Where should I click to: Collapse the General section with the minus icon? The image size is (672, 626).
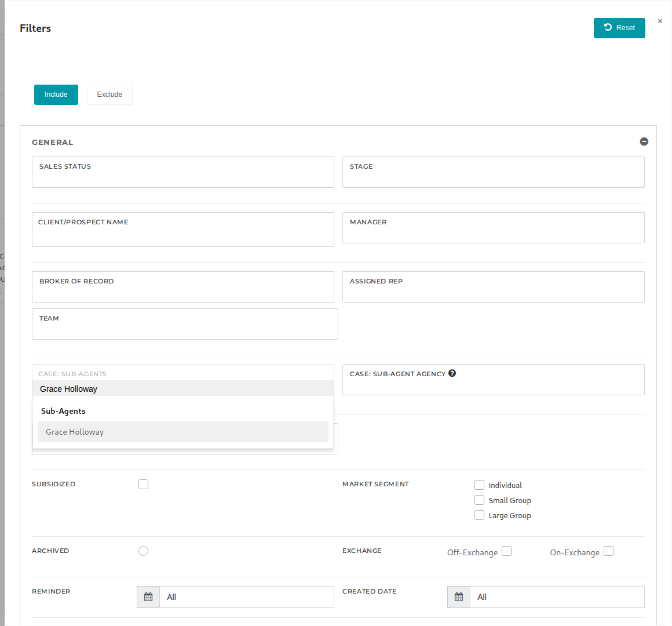click(644, 141)
